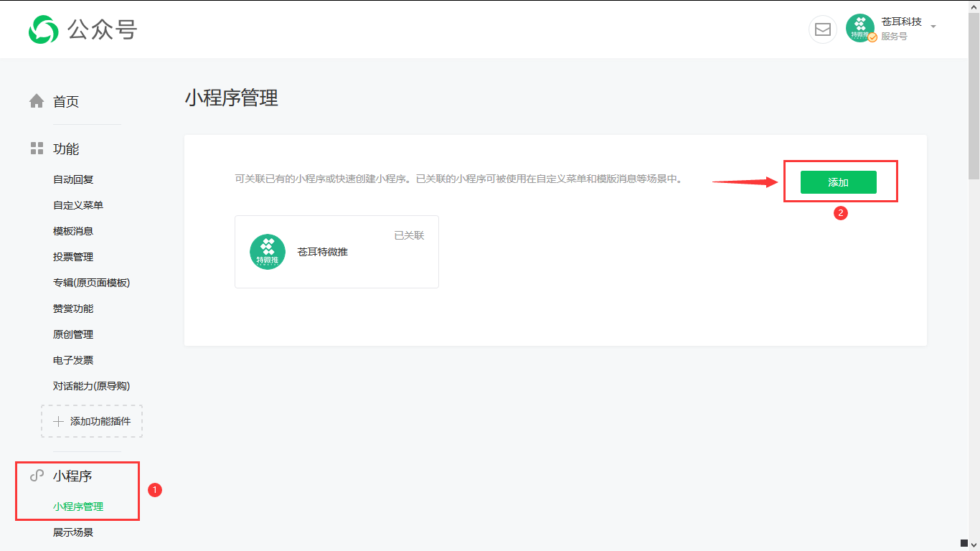Click the plus icon on 添加功能插件
Image resolution: width=980 pixels, height=551 pixels.
click(x=58, y=421)
